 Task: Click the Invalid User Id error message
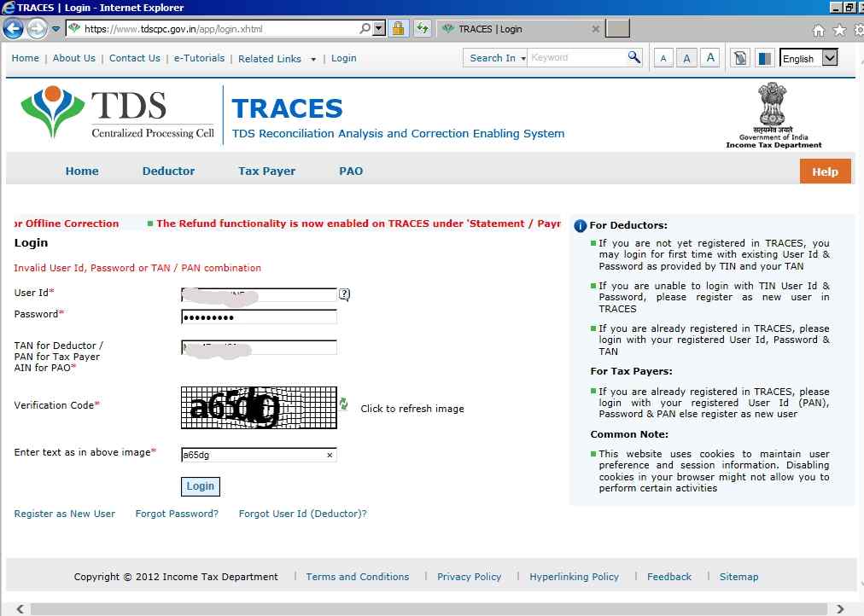coord(137,268)
